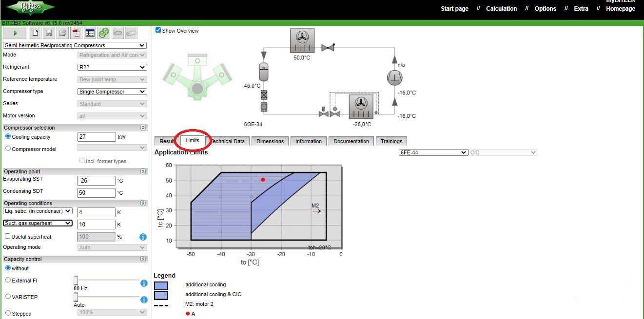Viewport: 644px width, 319px height.
Task: Go to Start page in top menu
Action: (x=454, y=8)
